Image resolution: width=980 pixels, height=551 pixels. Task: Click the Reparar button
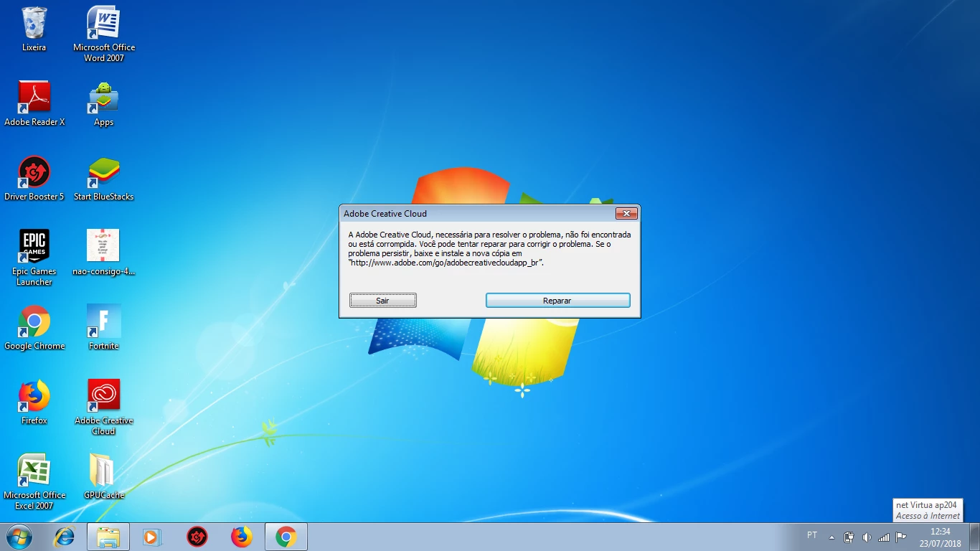tap(557, 301)
